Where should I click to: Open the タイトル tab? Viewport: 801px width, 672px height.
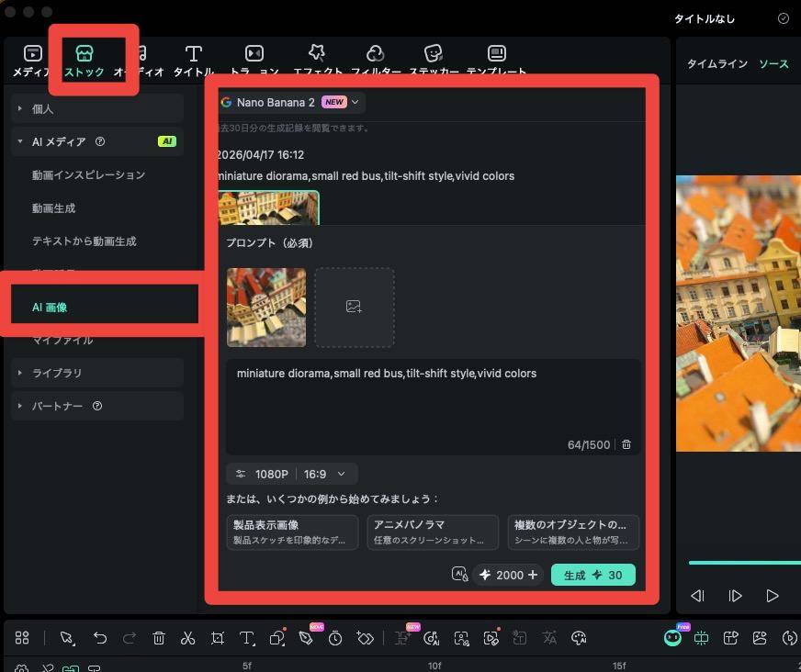[x=194, y=61]
